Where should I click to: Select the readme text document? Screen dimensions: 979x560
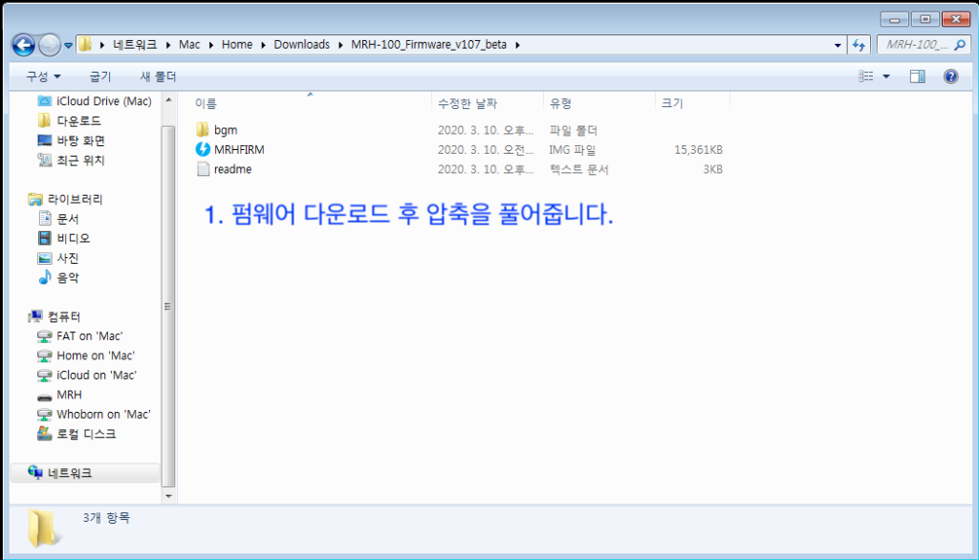(x=232, y=169)
